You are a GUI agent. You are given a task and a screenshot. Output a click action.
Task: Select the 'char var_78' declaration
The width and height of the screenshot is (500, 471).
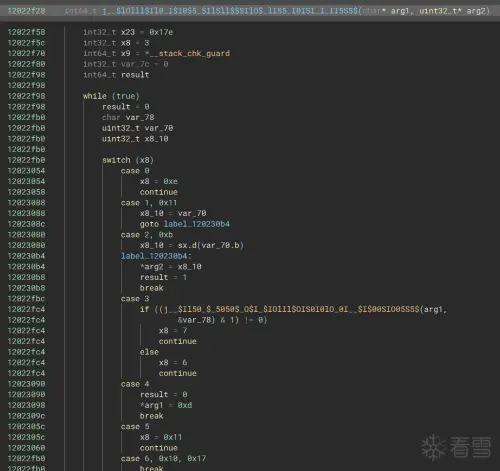(x=128, y=117)
